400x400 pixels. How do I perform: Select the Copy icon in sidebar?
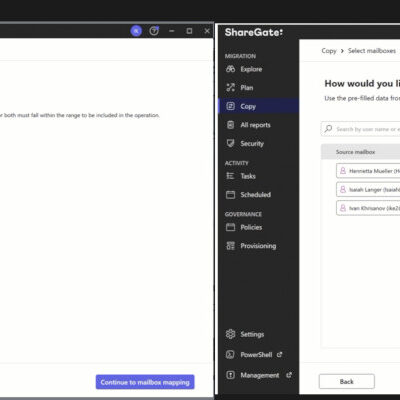tap(230, 106)
